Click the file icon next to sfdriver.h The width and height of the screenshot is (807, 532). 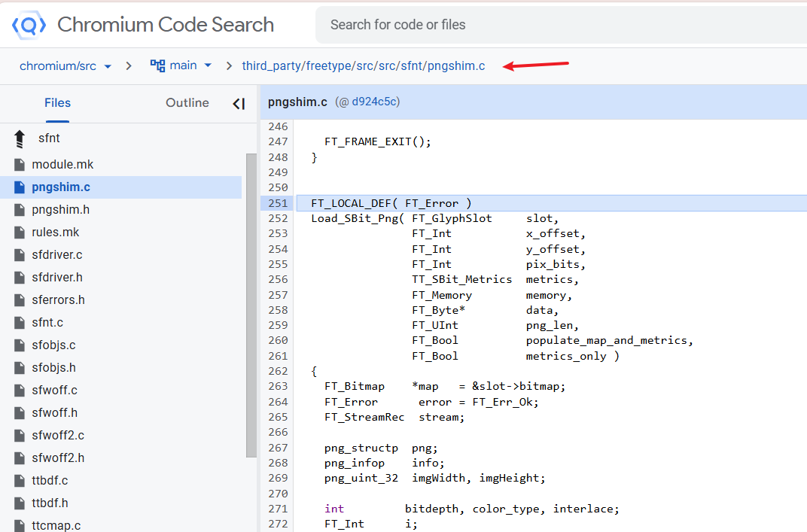pos(20,278)
